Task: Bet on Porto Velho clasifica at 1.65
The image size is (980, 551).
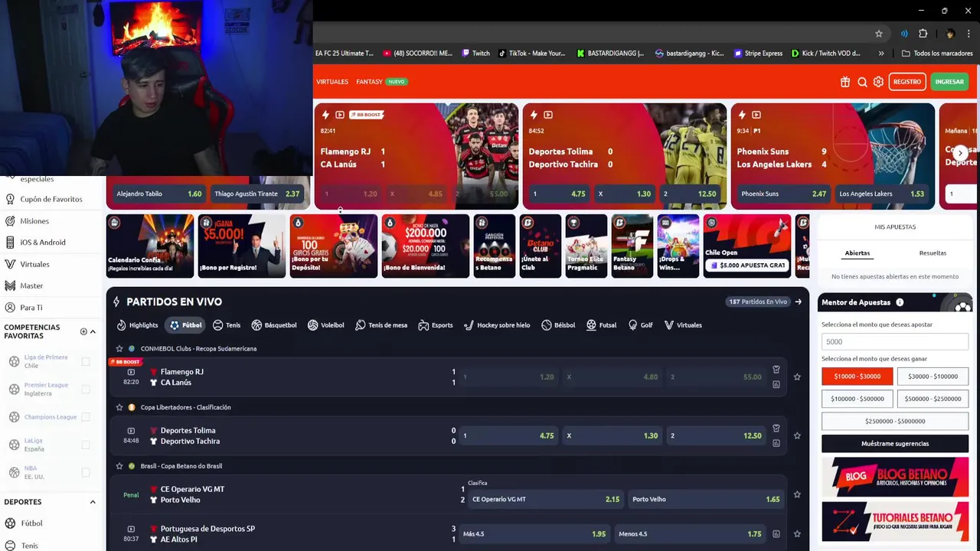Action: (706, 499)
